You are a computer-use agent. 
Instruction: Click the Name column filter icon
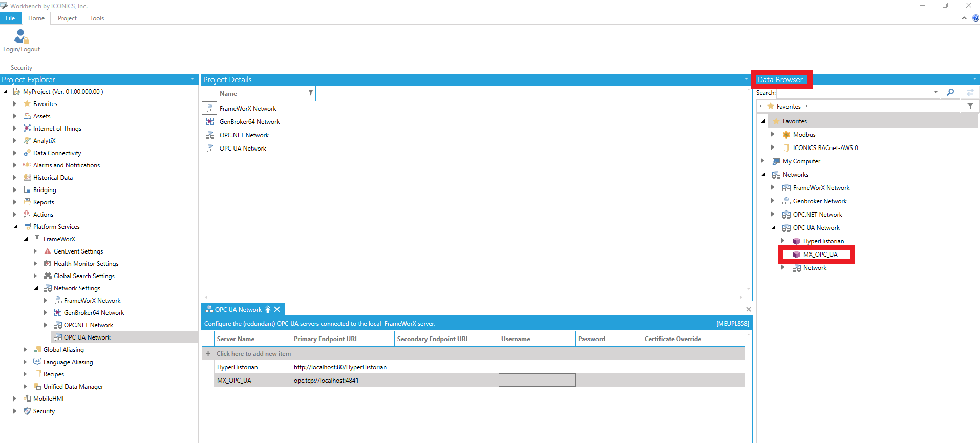(310, 93)
